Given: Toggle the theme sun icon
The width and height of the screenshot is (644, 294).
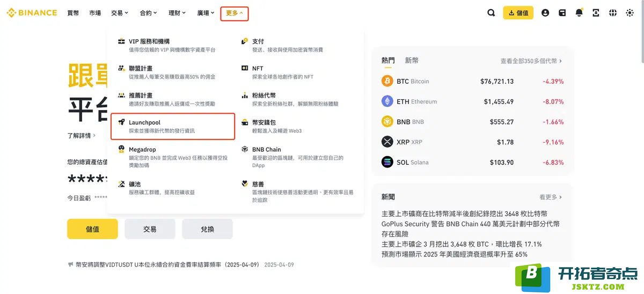Looking at the screenshot, I should (630, 13).
